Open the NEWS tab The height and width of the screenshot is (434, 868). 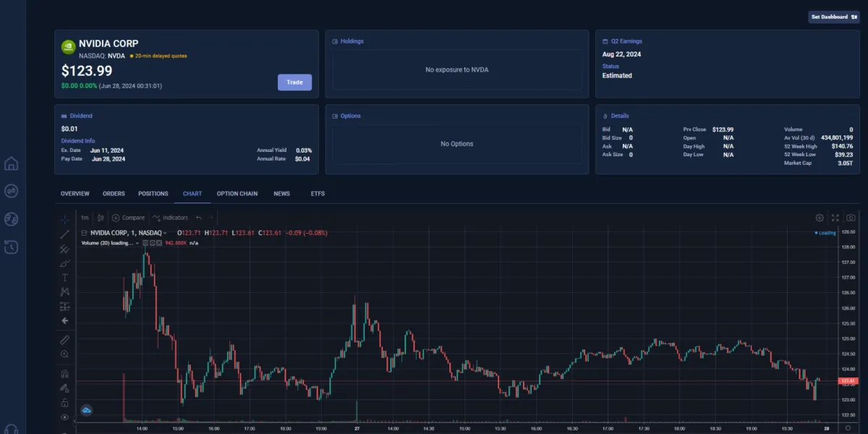click(x=281, y=193)
